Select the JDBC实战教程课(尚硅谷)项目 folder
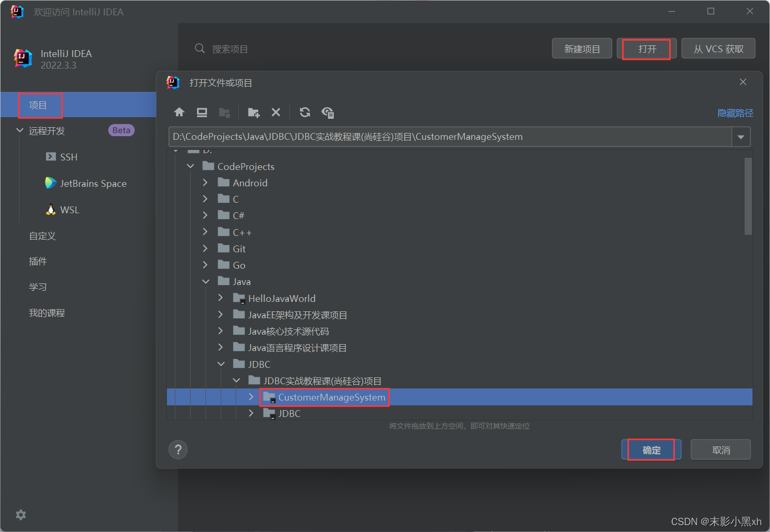Viewport: 770px width, 532px height. (x=322, y=381)
